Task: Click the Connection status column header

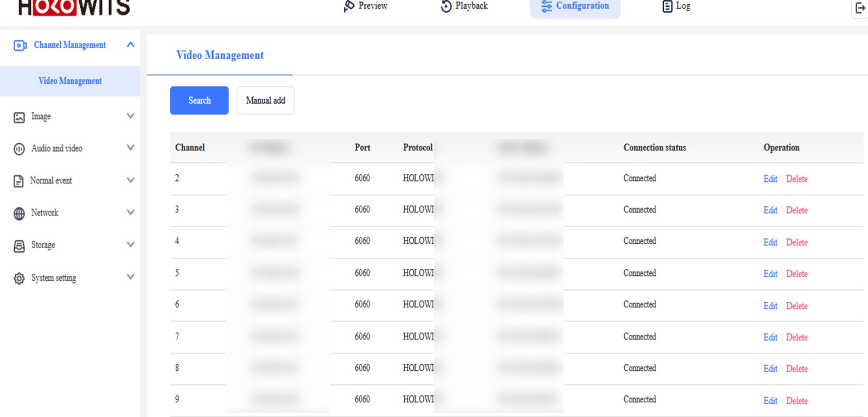Action: tap(655, 148)
